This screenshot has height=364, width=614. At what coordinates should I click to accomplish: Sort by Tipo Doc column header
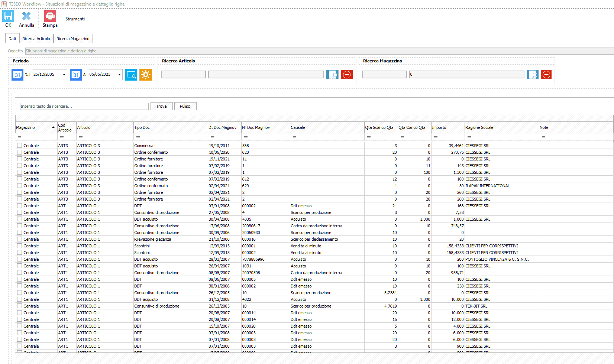(x=171, y=127)
